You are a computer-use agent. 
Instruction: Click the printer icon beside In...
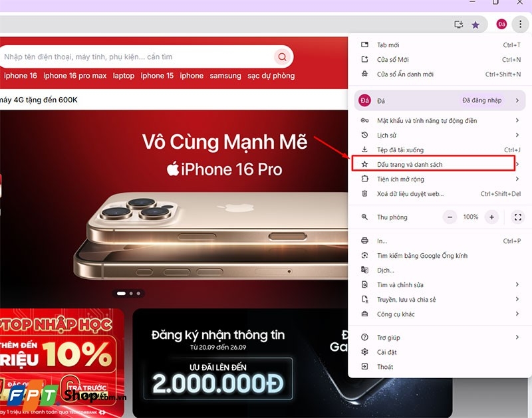364,241
